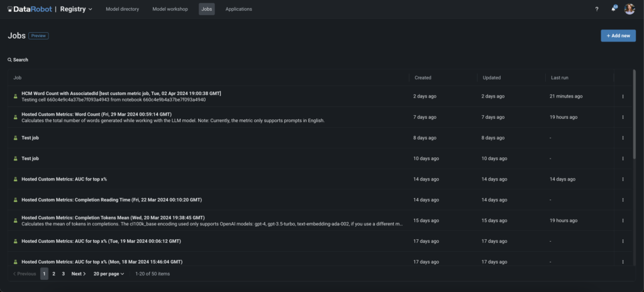Click the jobs list vertical scrollbar
Image resolution: width=644 pixels, height=292 pixels.
click(x=635, y=113)
